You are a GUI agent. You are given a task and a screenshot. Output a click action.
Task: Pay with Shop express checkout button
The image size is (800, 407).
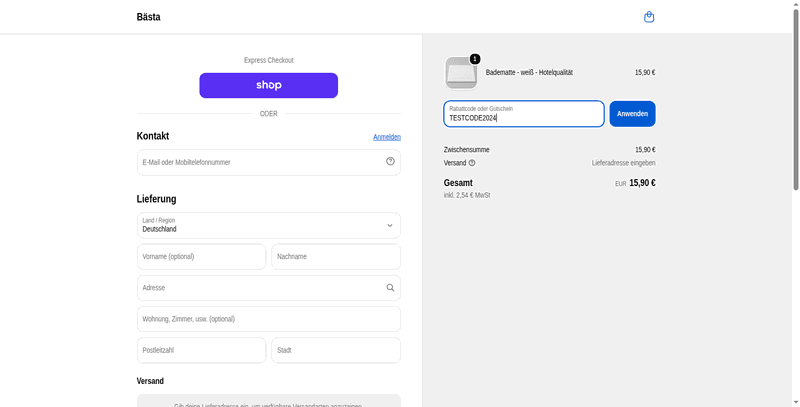[x=269, y=85]
